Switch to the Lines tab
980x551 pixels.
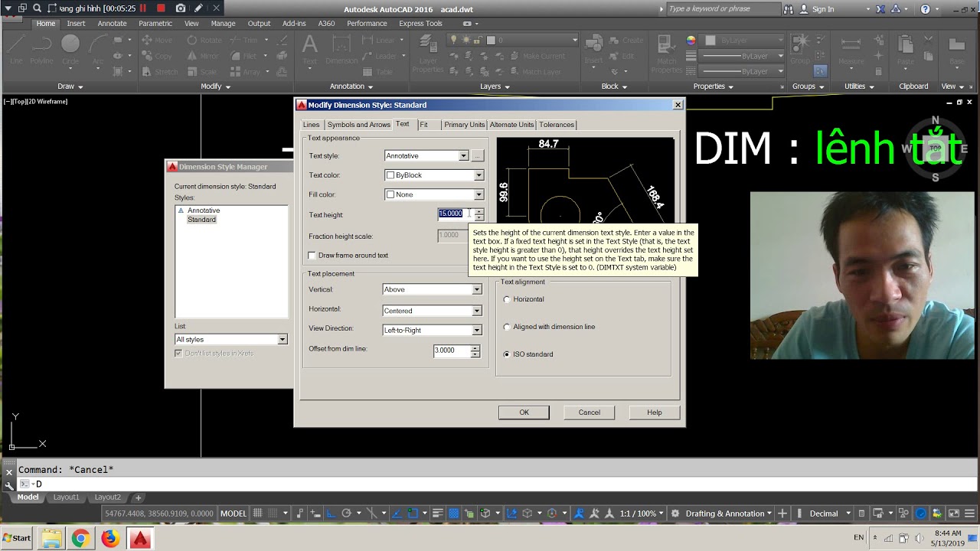point(311,125)
